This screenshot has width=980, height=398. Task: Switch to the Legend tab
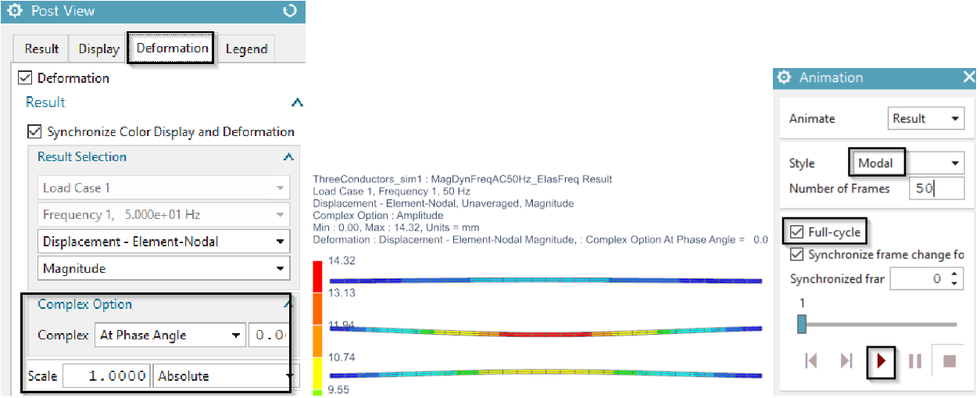click(x=246, y=48)
